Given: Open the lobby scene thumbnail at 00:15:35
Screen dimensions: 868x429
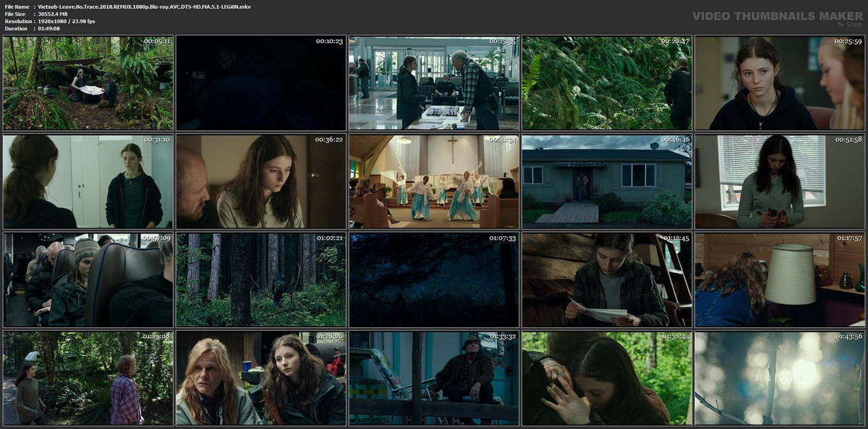Looking at the screenshot, I should click(434, 83).
